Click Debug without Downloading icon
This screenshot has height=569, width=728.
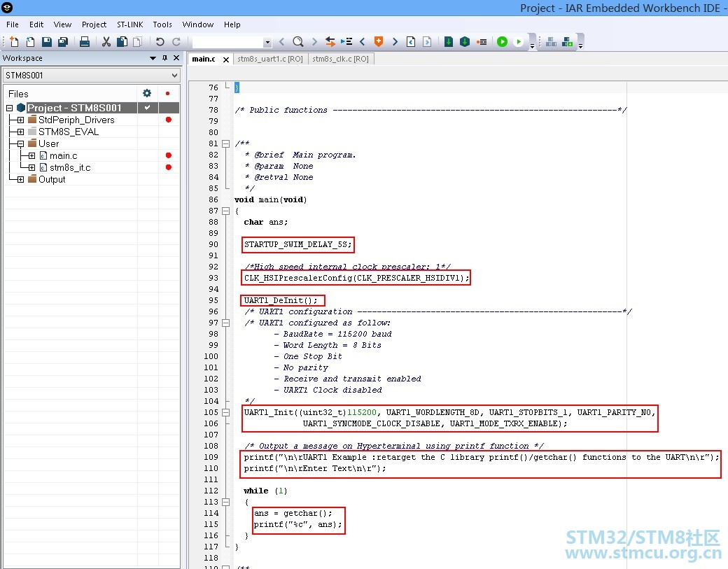tap(519, 42)
